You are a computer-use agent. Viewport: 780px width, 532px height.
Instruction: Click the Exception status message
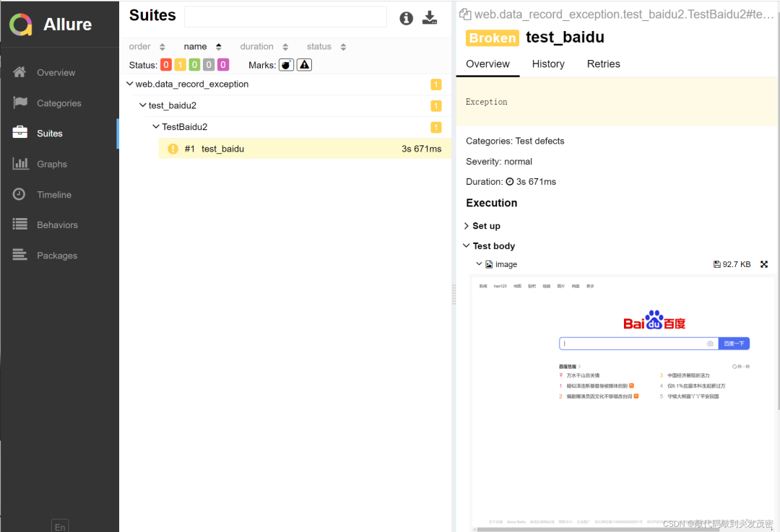tap(487, 102)
